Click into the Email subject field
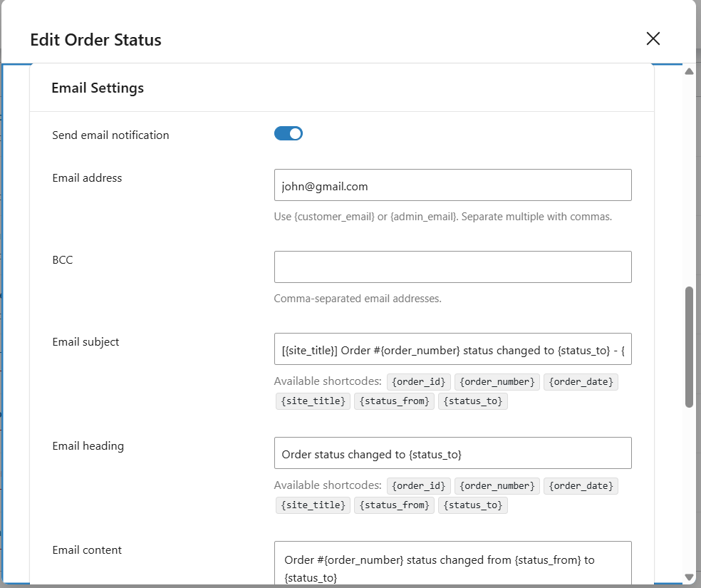This screenshot has height=588, width=701. point(452,349)
